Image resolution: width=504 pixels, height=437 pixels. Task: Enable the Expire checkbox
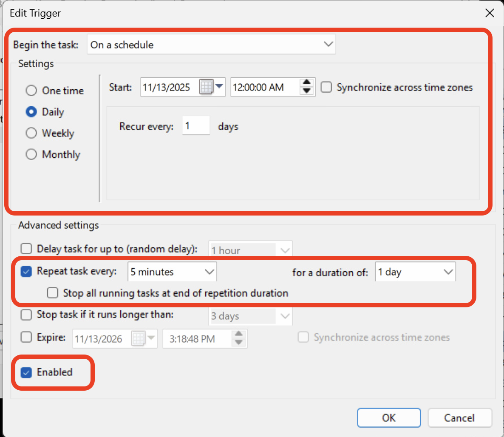tap(26, 338)
